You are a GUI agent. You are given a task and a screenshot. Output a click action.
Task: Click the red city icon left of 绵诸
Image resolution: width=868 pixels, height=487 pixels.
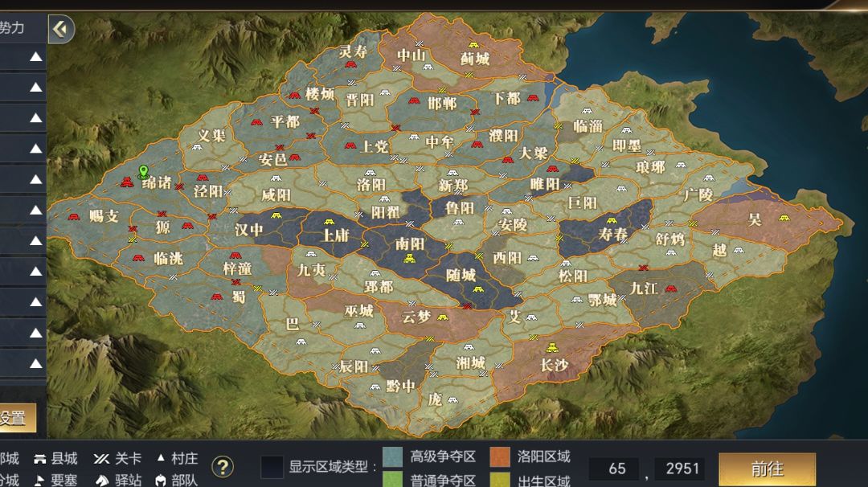[x=127, y=182]
